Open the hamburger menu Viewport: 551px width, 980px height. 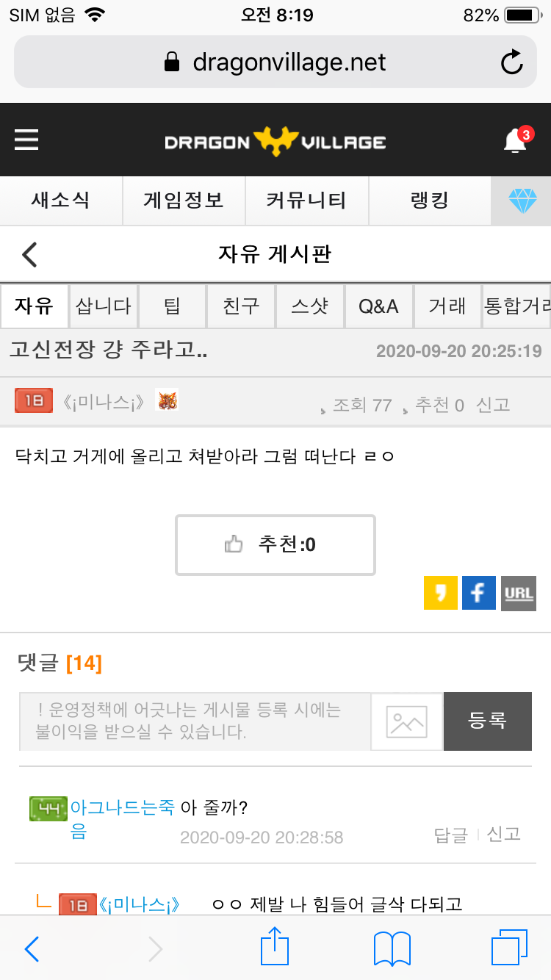[26, 140]
